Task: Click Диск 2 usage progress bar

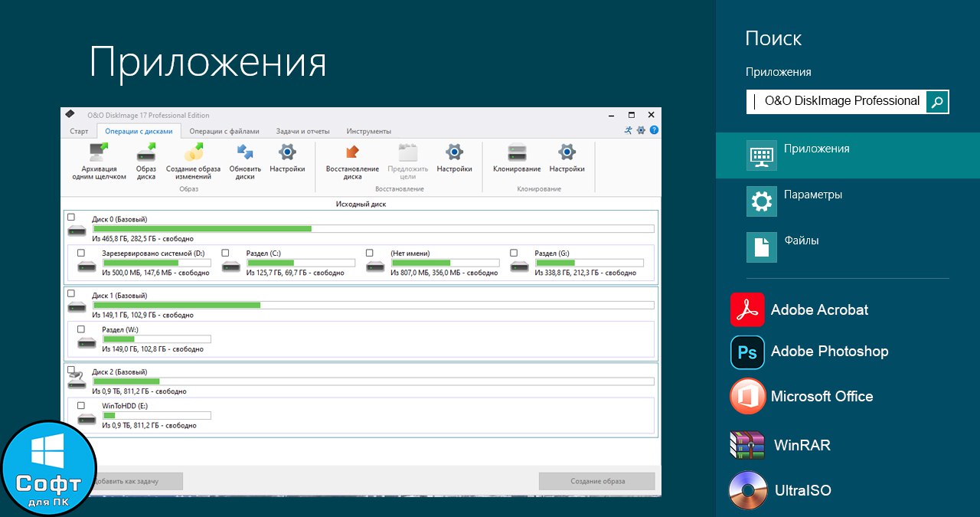Action: [373, 381]
